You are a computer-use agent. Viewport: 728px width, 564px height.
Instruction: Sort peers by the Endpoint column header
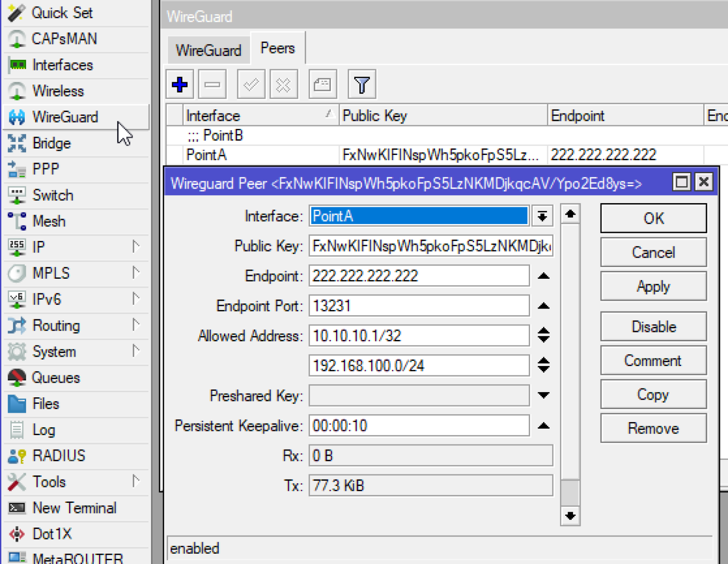[x=625, y=115]
